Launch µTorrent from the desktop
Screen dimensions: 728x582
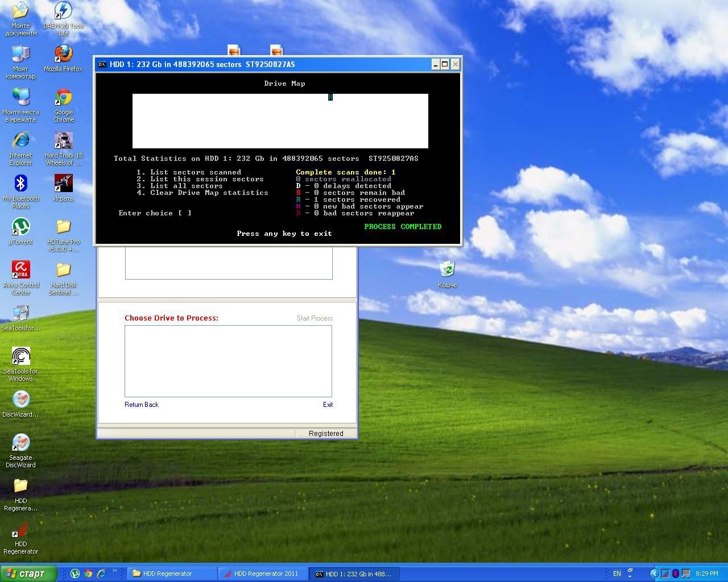pos(20,227)
